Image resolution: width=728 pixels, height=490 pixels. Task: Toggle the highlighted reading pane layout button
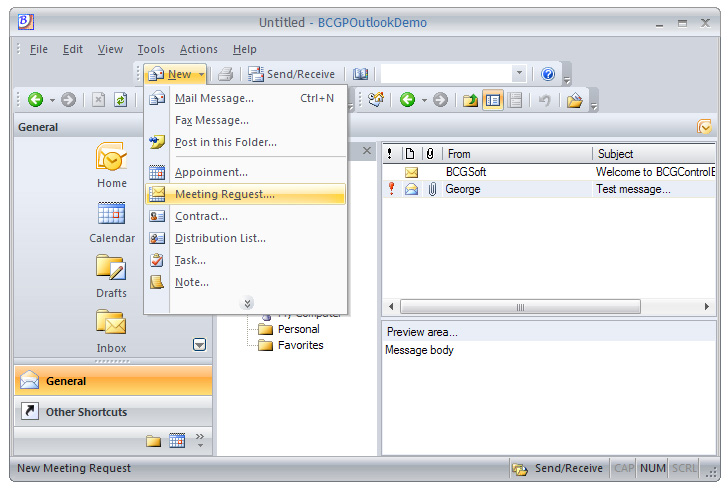click(x=493, y=100)
